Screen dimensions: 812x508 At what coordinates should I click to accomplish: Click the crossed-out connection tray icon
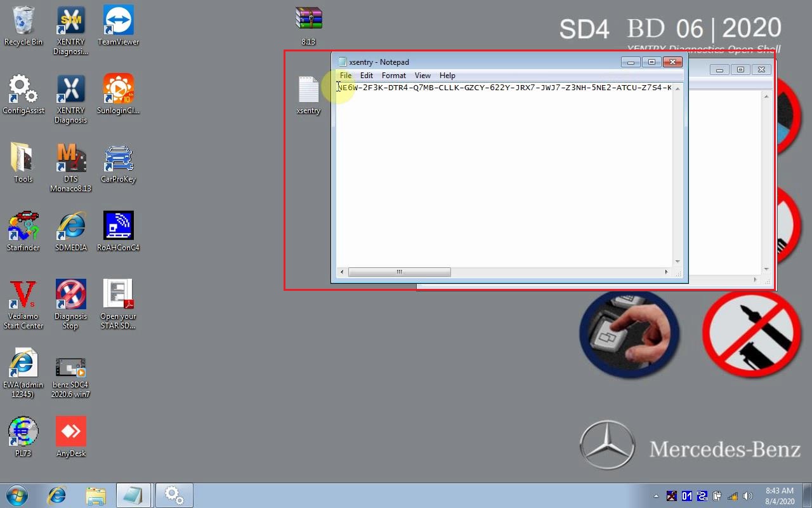[x=671, y=496]
